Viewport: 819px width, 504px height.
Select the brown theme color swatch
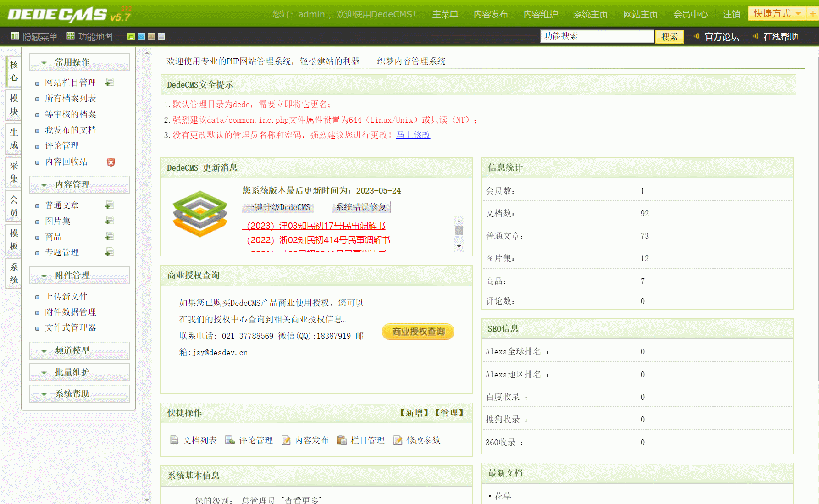click(151, 37)
